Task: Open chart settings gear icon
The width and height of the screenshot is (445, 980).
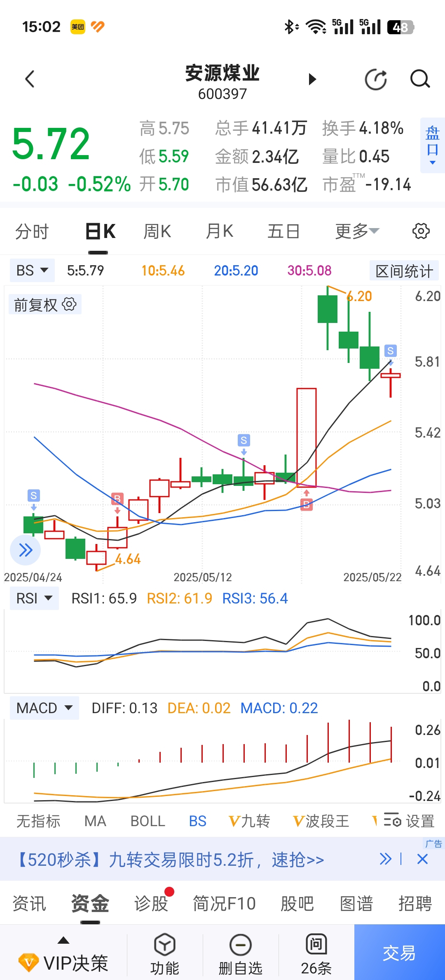Action: pyautogui.click(x=421, y=231)
